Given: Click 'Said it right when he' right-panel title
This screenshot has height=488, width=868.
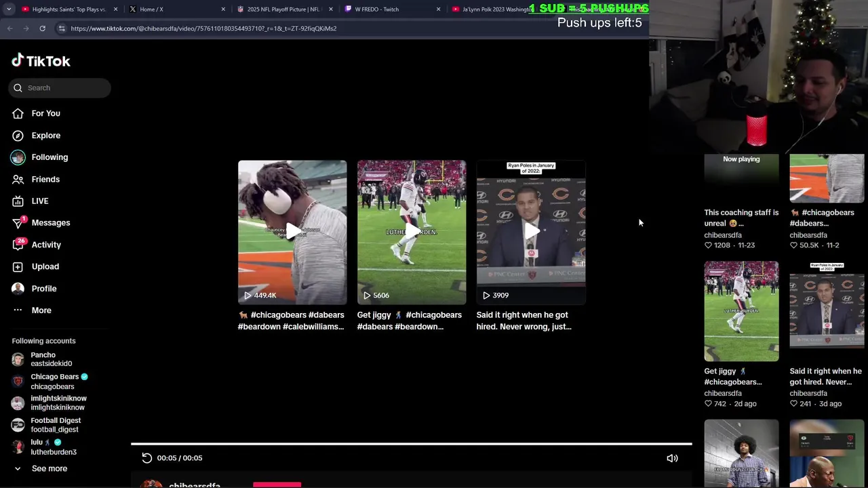Looking at the screenshot, I should click(826, 376).
